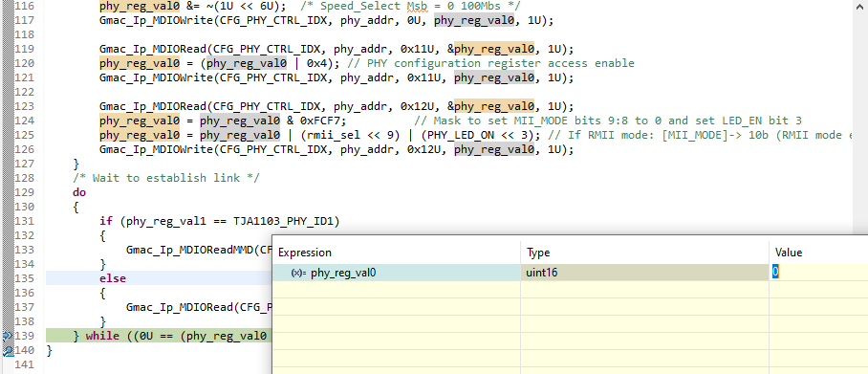Screen dimensions: 868x374
Task: Click line number 127 in the gutter
Action: pos(25,164)
